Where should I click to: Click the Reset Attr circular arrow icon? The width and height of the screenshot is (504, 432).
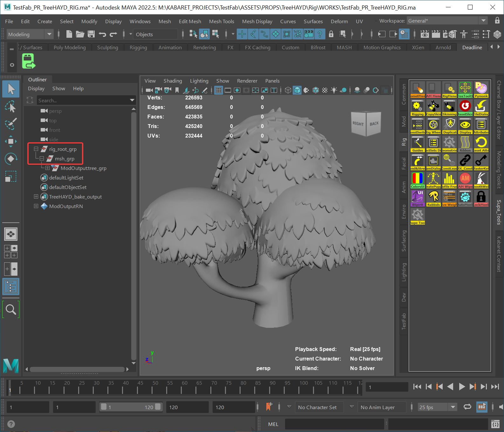[481, 144]
